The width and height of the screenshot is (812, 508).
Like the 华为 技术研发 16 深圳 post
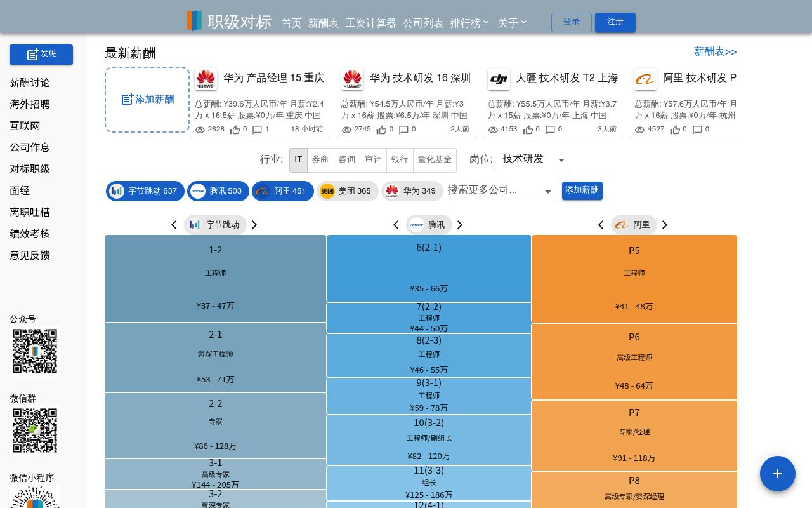tap(381, 130)
